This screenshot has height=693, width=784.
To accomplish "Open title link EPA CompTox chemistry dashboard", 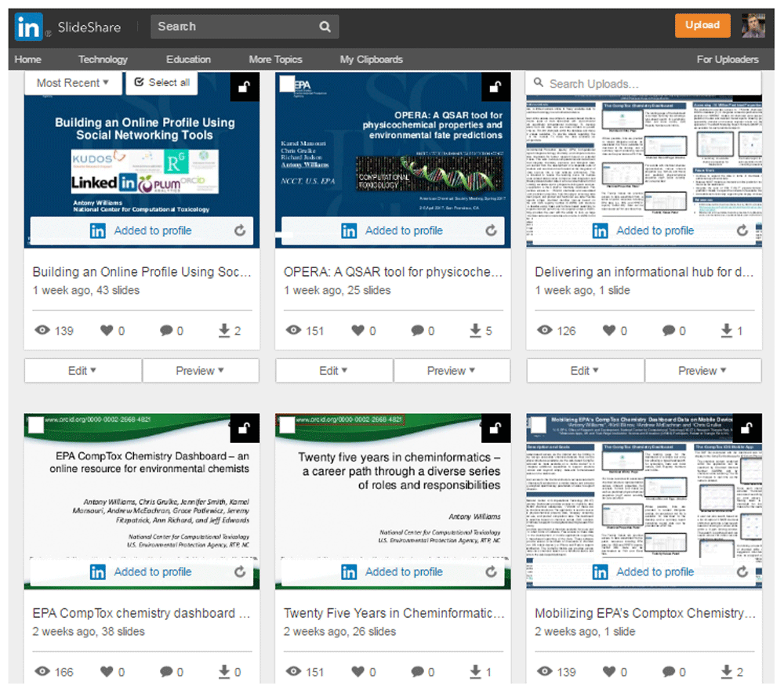I will (141, 613).
